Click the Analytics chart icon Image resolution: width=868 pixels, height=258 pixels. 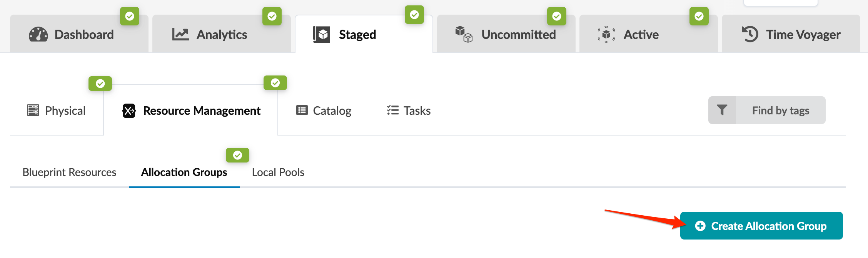pos(180,34)
